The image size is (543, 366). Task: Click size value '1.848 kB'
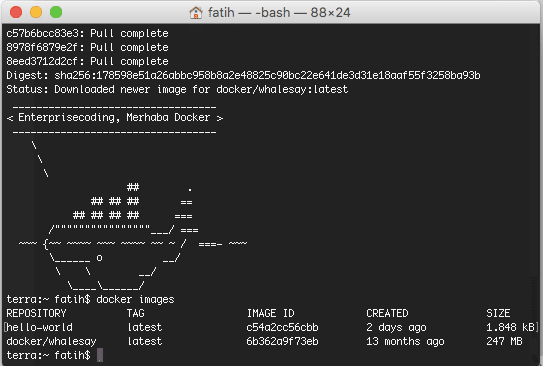tap(510, 327)
